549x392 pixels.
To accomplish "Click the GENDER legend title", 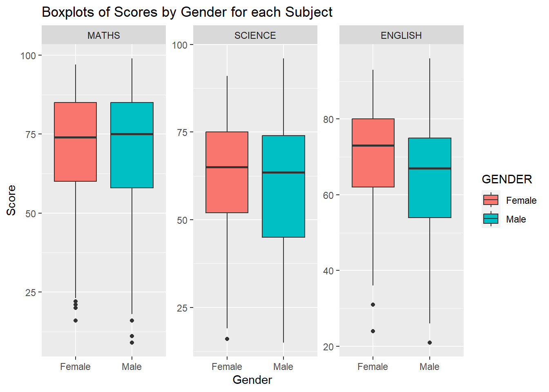I will [x=507, y=179].
